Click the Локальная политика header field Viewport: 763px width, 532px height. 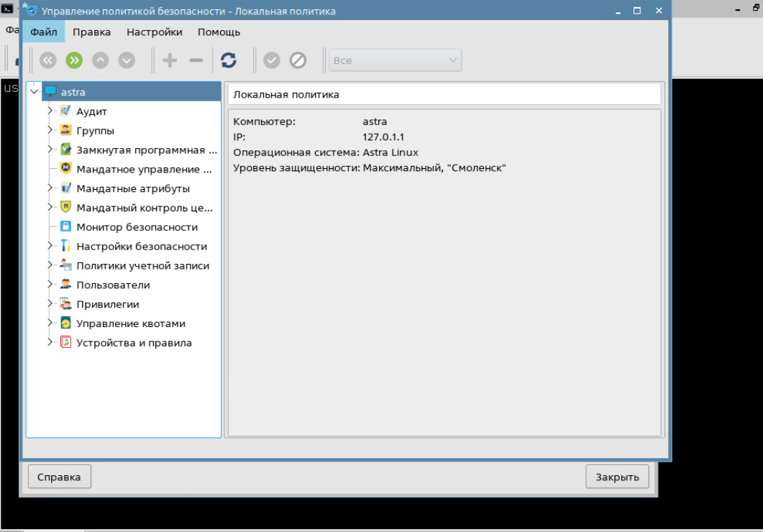[x=444, y=94]
